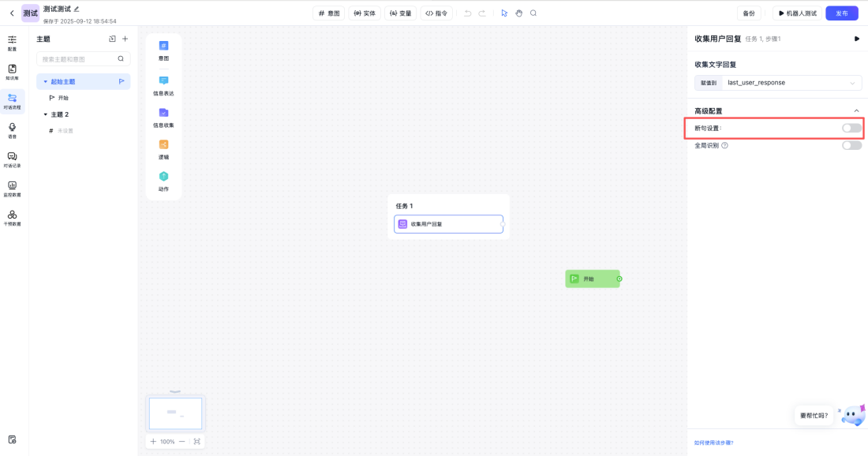The height and width of the screenshot is (456, 868).
Task: Click the add topic plus icon
Action: coord(125,39)
